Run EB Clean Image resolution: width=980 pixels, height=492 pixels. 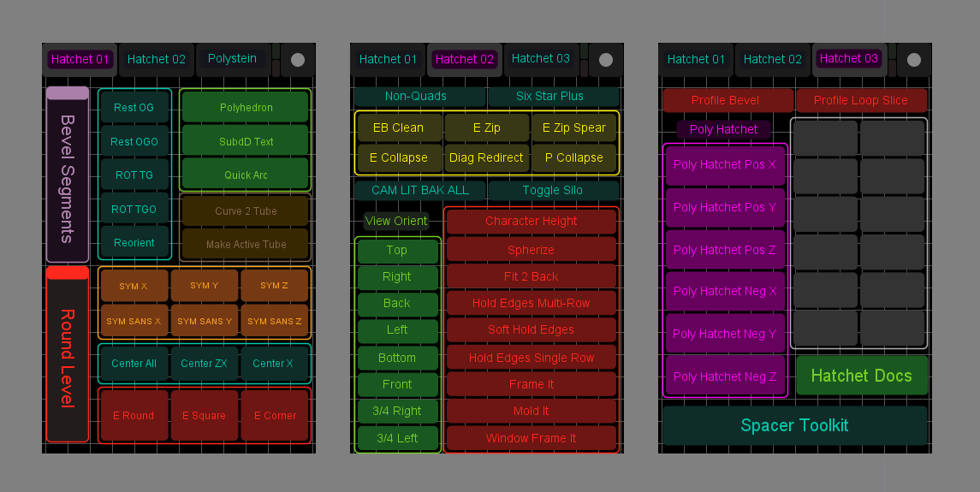(399, 128)
